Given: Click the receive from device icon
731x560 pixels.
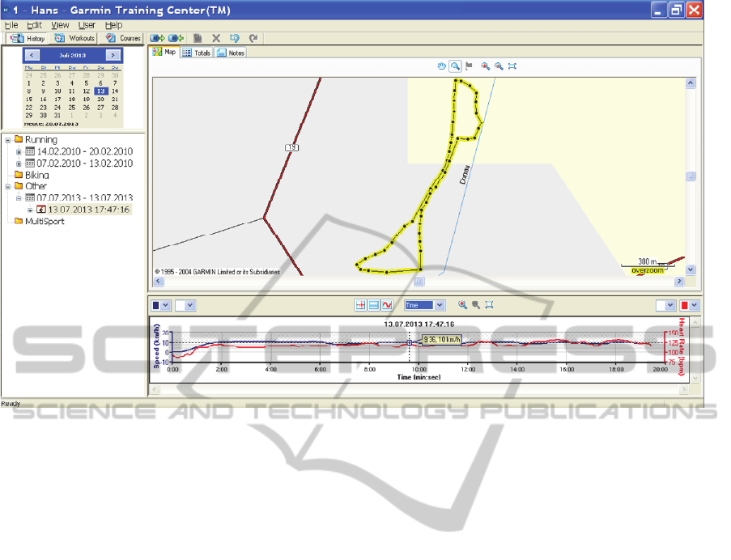Looking at the screenshot, I should (176, 38).
